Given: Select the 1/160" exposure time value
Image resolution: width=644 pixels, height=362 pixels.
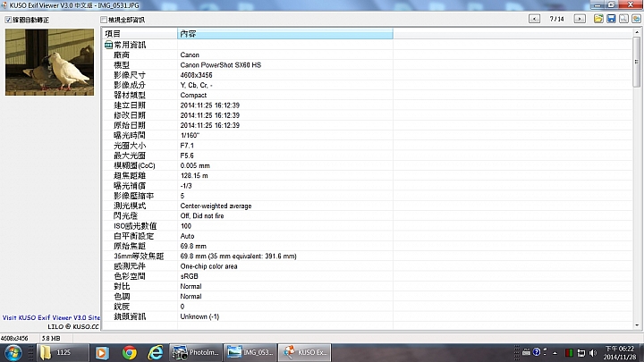Looking at the screenshot, I should (x=190, y=136).
